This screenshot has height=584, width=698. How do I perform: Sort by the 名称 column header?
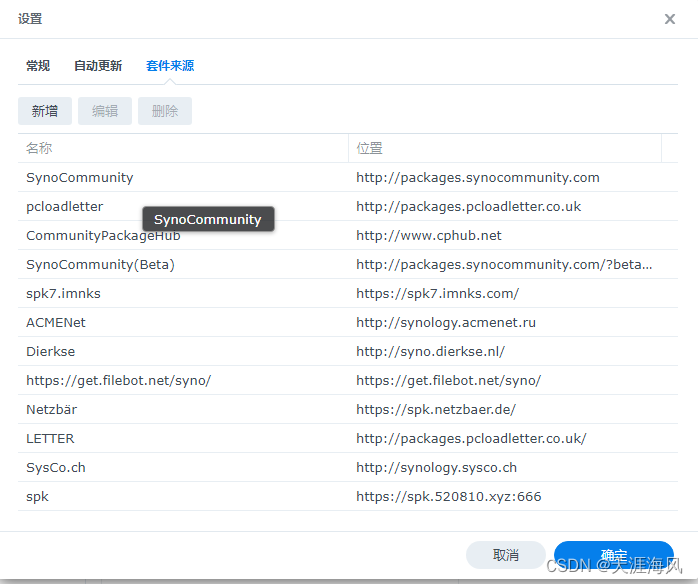coord(183,148)
